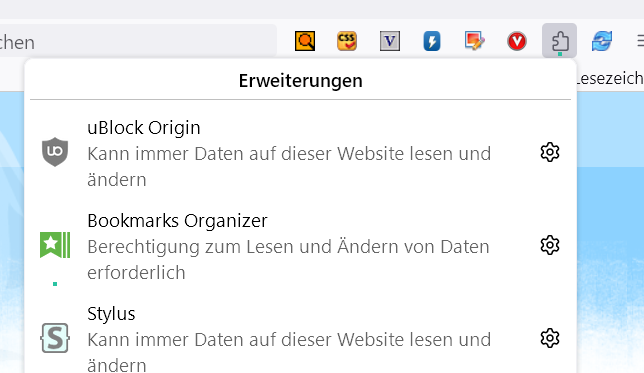Viewport: 644px width, 373px height.
Task: Open the hamburger application menu
Action: coord(640,41)
